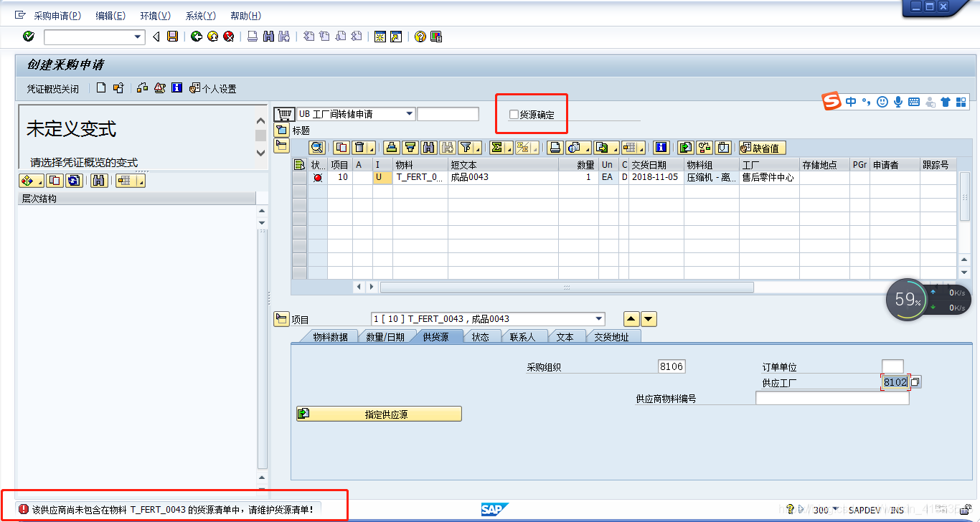Click the Total sigma icon
The width and height of the screenshot is (980, 522).
tap(496, 148)
